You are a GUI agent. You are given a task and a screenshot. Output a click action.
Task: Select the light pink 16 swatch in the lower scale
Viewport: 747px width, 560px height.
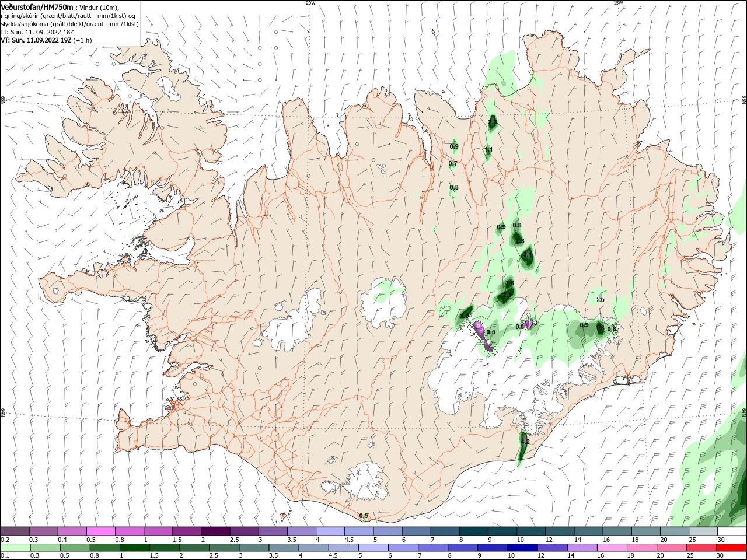pyautogui.click(x=611, y=548)
